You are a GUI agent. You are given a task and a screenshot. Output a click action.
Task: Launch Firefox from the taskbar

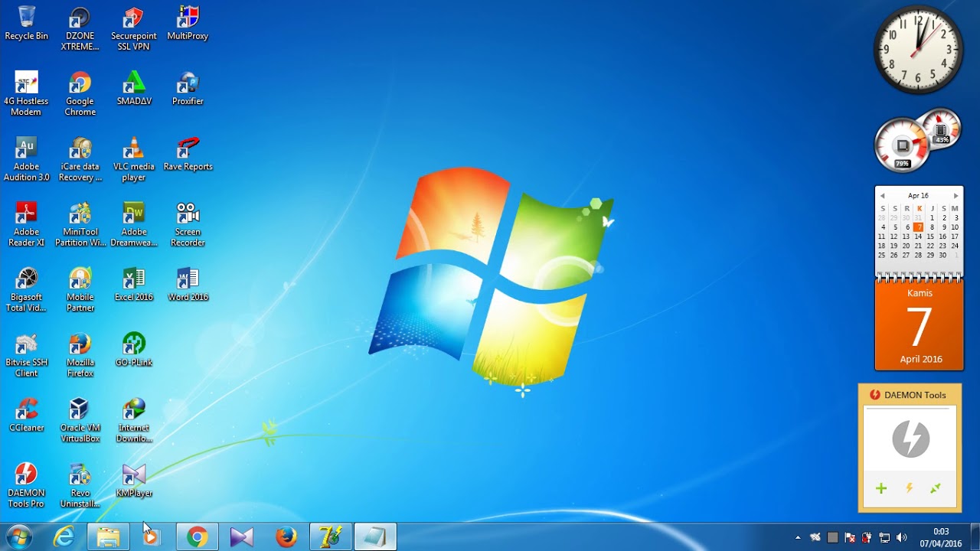point(286,537)
